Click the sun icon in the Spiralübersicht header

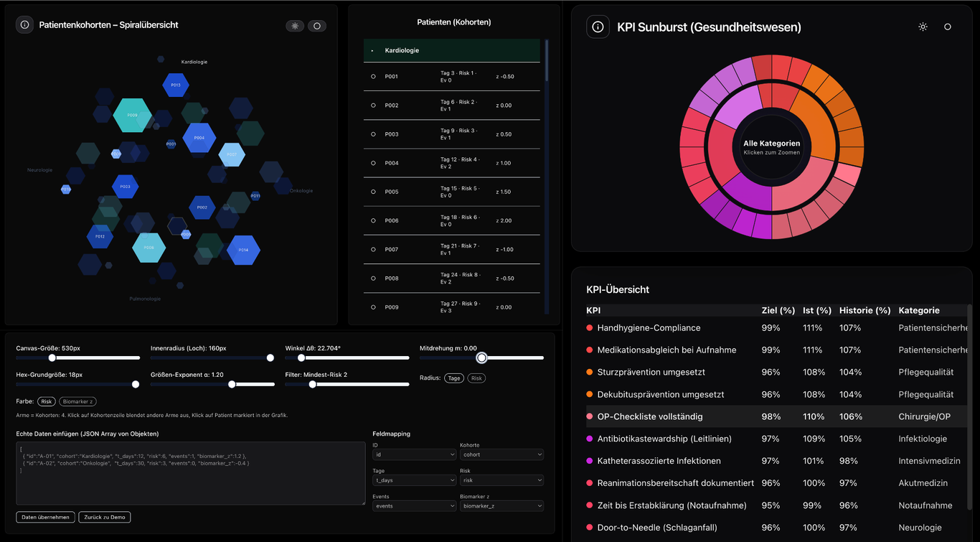pos(295,26)
